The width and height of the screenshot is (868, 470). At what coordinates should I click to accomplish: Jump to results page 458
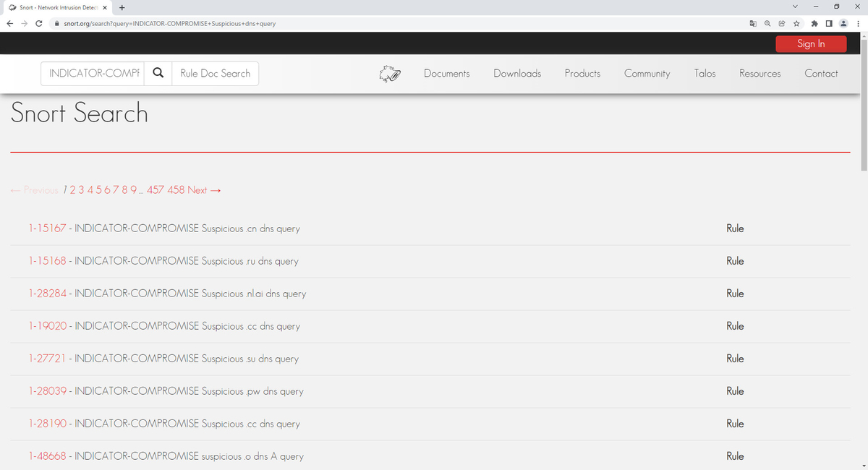click(x=176, y=190)
